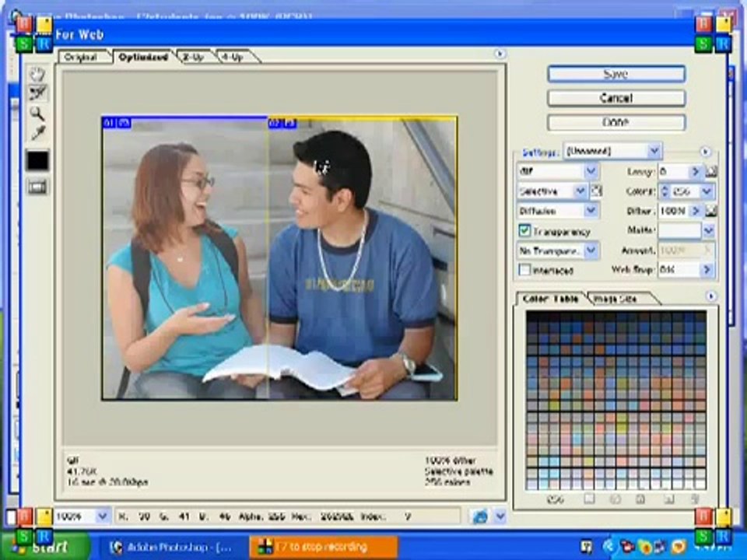
Task: Open the No Transparency Dither dropdown
Action: point(558,250)
